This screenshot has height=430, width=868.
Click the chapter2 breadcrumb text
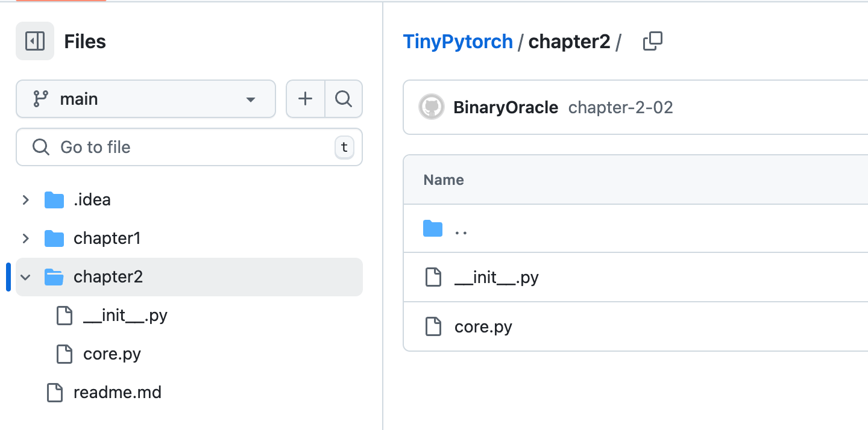tap(569, 42)
